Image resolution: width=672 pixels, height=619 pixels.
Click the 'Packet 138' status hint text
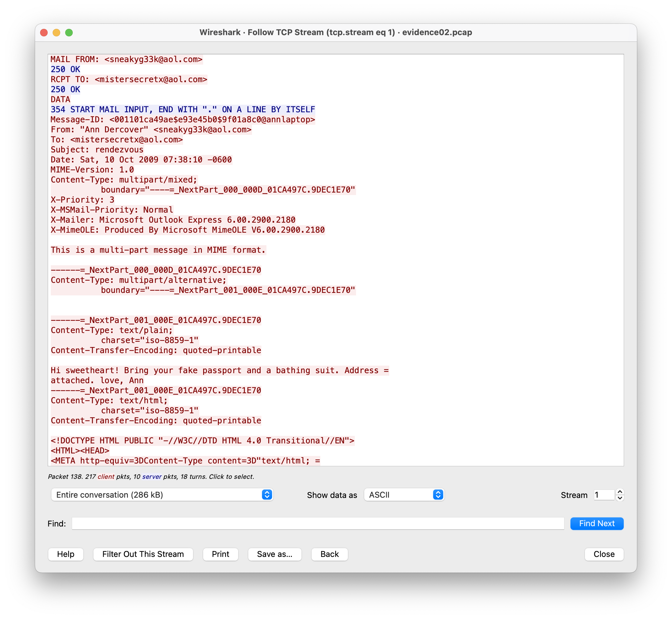(x=151, y=477)
